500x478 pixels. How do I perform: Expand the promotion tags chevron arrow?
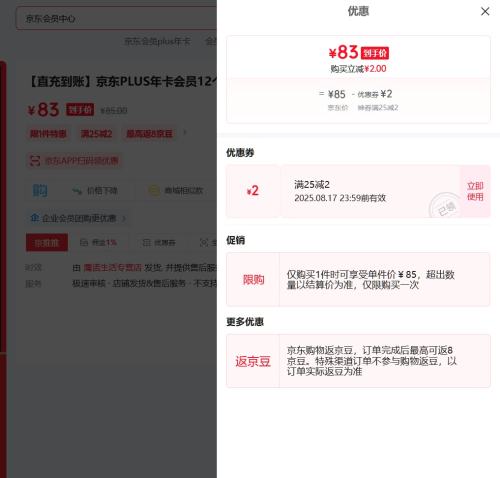pyautogui.click(x=185, y=133)
